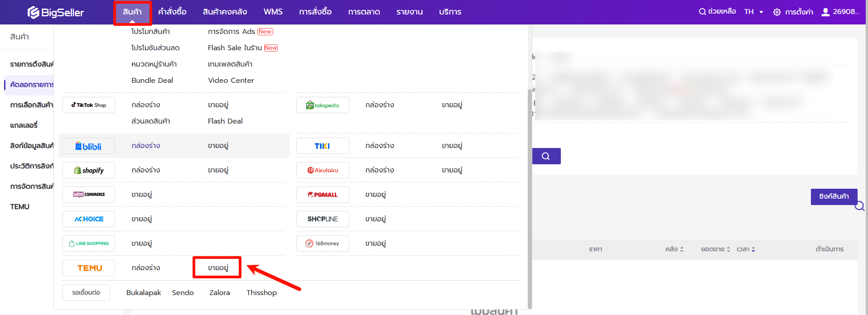Open Tokopedia ขายอยู่ link
Screen dimensions: 868x315
pyautogui.click(x=452, y=105)
